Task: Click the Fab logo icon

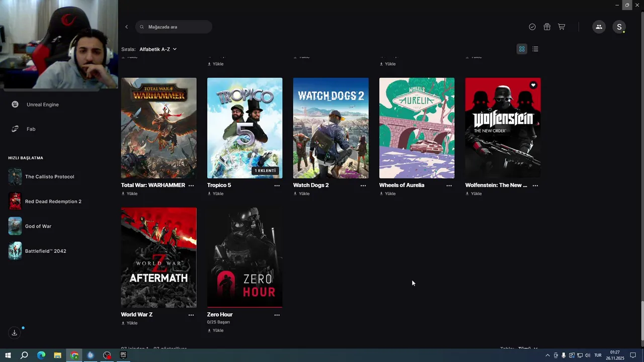Action: click(x=15, y=129)
